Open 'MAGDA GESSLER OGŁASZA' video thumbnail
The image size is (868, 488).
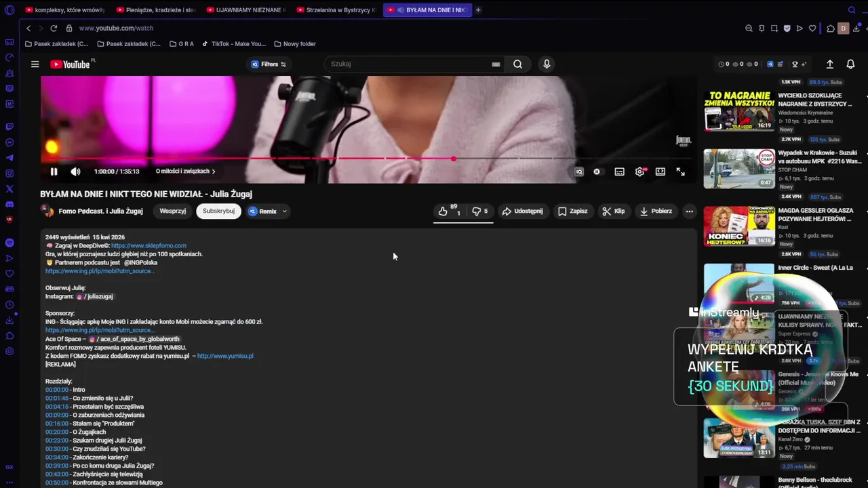point(739,226)
